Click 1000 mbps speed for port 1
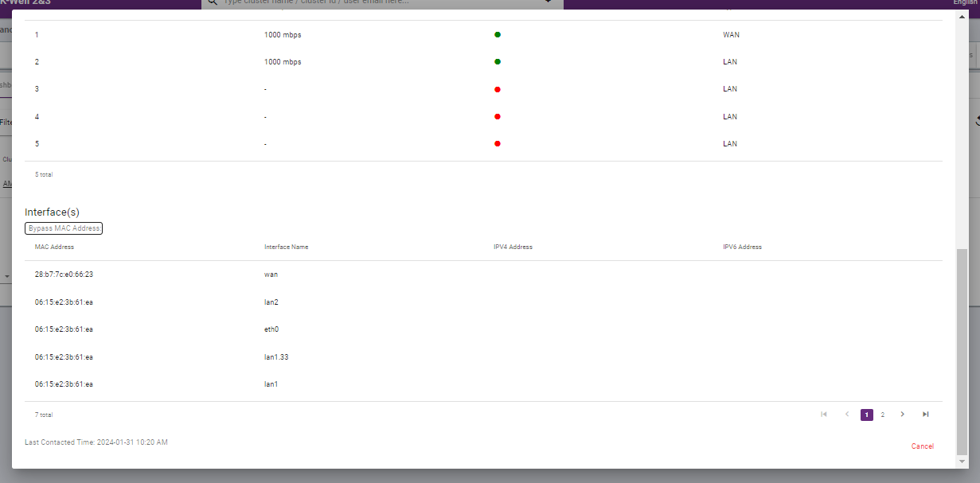 pyautogui.click(x=283, y=34)
